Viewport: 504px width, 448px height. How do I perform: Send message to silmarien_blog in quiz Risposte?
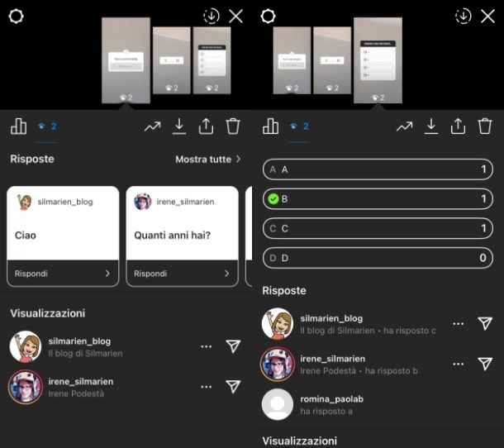coord(485,323)
